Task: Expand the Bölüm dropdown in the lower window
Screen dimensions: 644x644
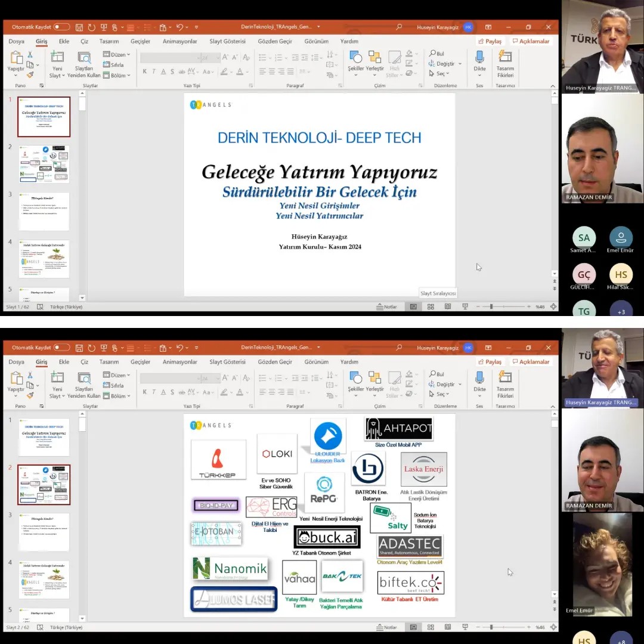Action: pyautogui.click(x=116, y=396)
